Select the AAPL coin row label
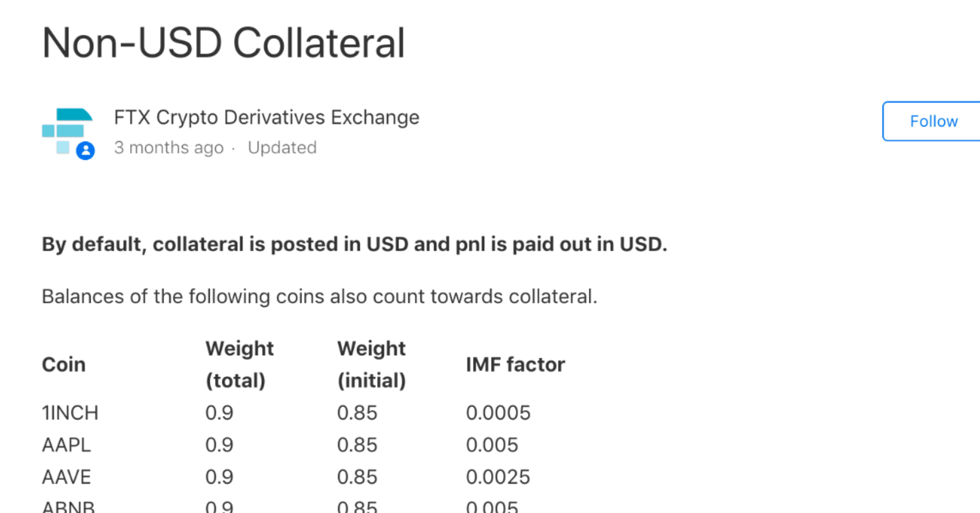 pos(67,445)
